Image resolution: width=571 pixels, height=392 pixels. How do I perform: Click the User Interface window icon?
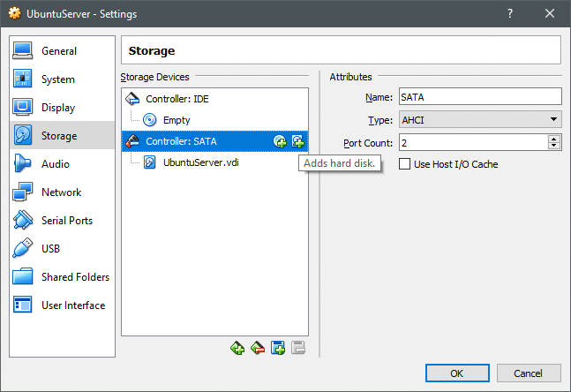click(x=23, y=305)
